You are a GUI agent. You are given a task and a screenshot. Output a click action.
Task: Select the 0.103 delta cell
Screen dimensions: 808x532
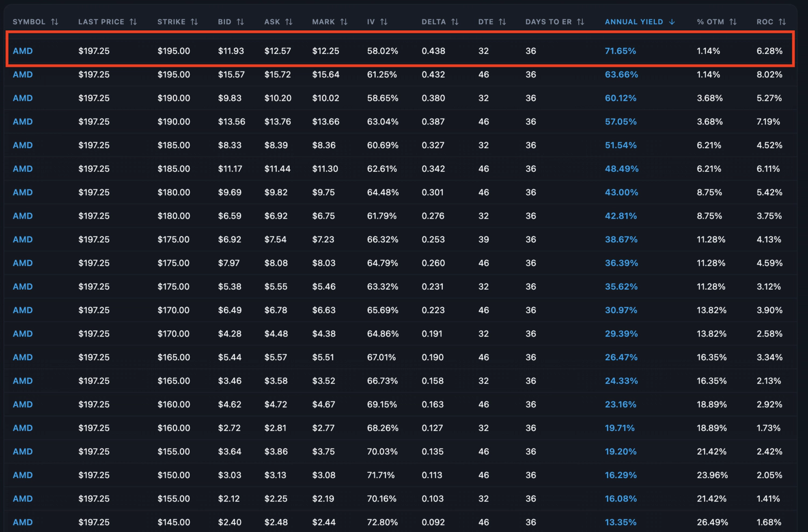pos(433,499)
